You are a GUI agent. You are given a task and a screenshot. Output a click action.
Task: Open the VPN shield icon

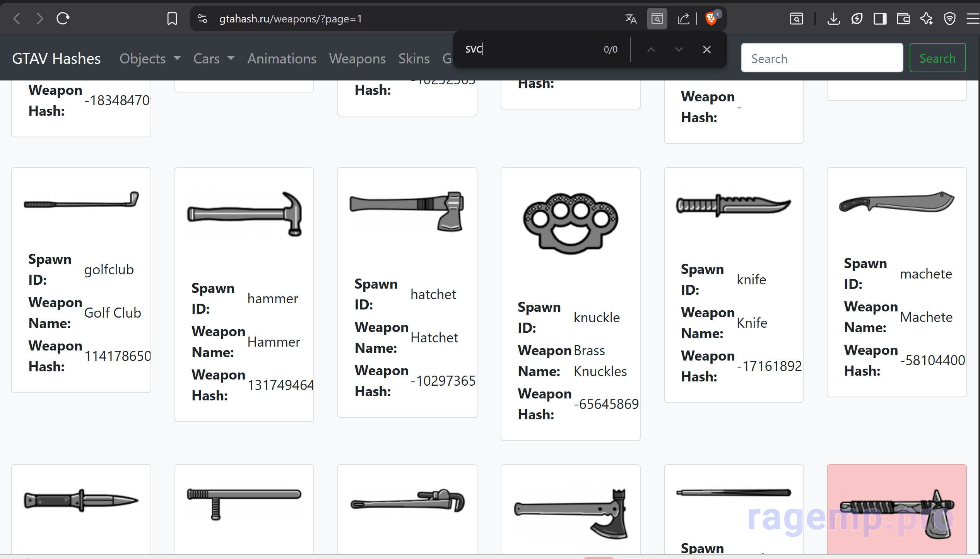949,19
